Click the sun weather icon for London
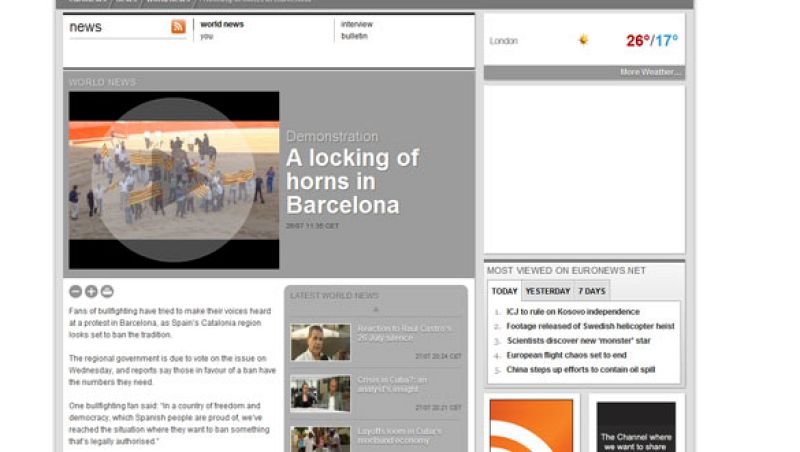800x452 pixels. coord(583,40)
